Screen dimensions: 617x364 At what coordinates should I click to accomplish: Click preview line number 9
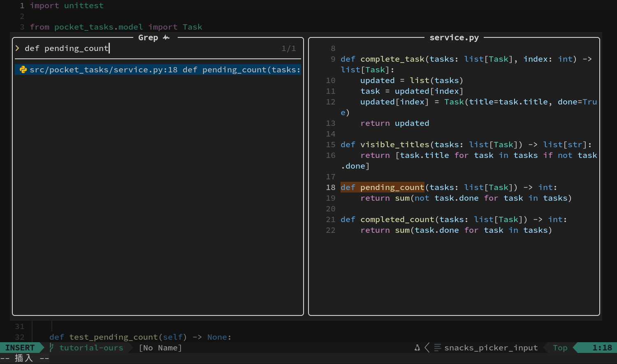pyautogui.click(x=333, y=59)
